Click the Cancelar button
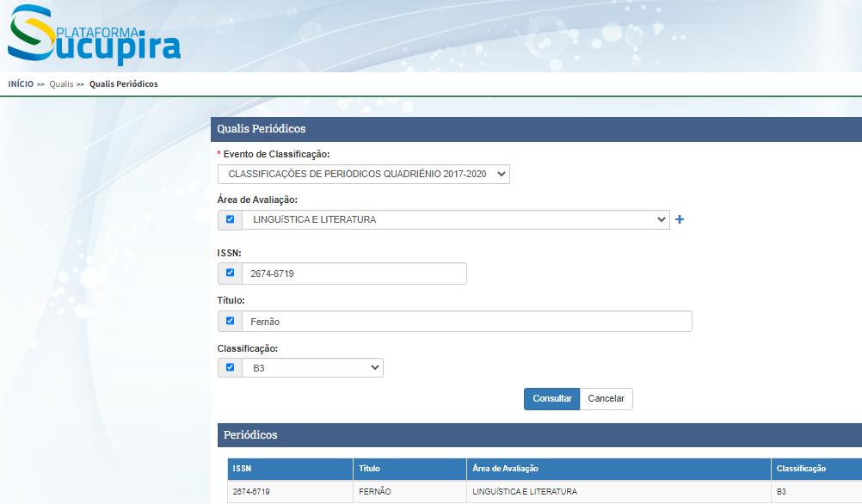This screenshot has width=862, height=504. 606,399
